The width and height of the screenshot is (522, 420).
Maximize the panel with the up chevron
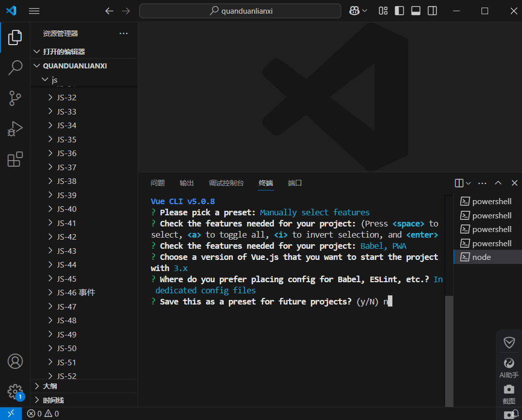(498, 183)
